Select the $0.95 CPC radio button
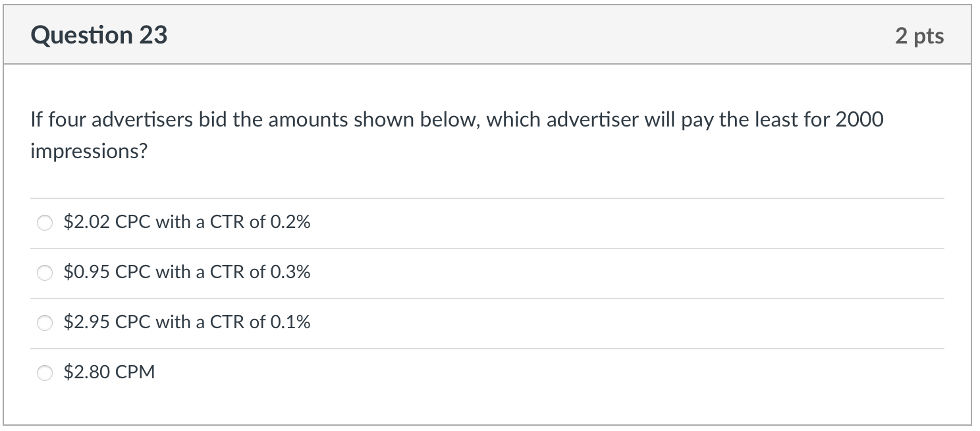The image size is (980, 431). (44, 272)
